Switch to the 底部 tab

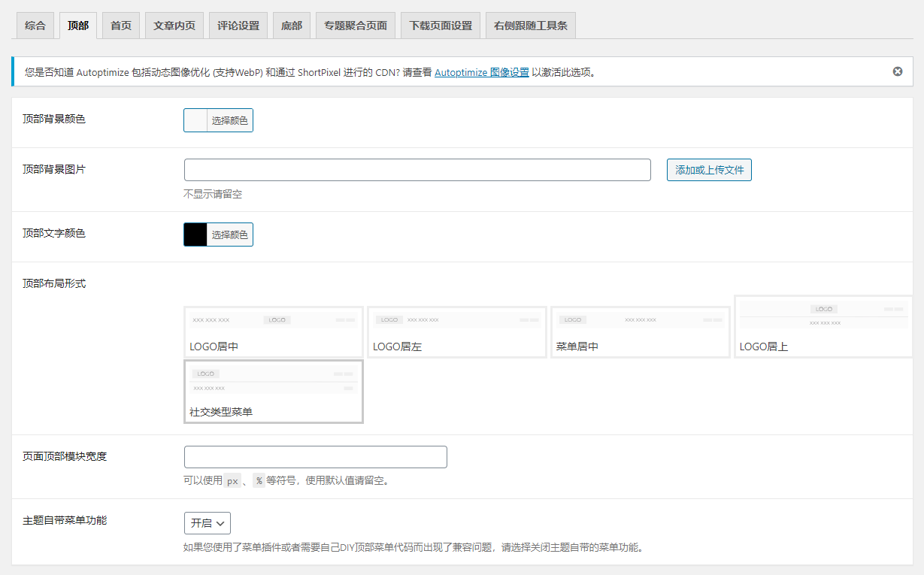coord(292,26)
